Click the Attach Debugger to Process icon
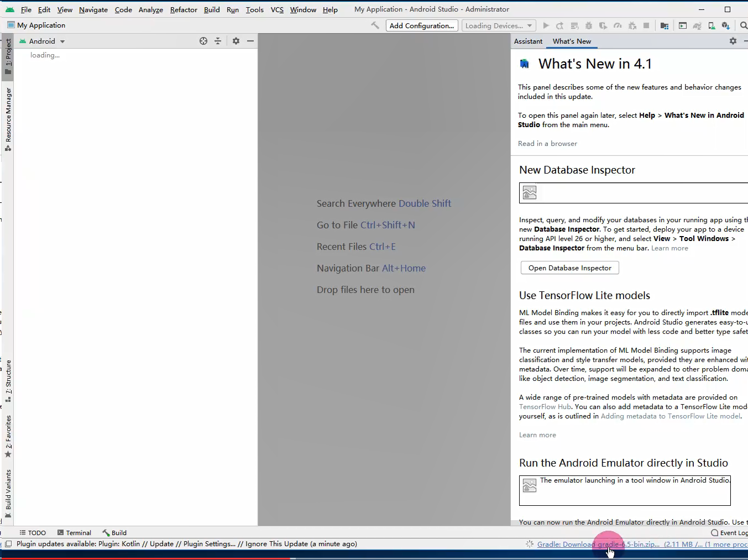This screenshot has width=748, height=560. click(x=632, y=25)
